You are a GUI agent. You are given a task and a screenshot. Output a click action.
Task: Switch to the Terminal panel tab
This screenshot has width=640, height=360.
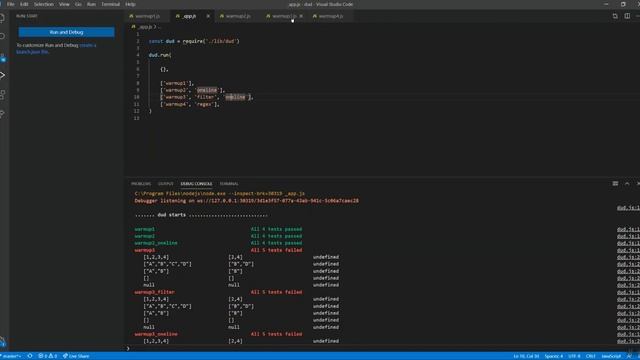(x=229, y=184)
